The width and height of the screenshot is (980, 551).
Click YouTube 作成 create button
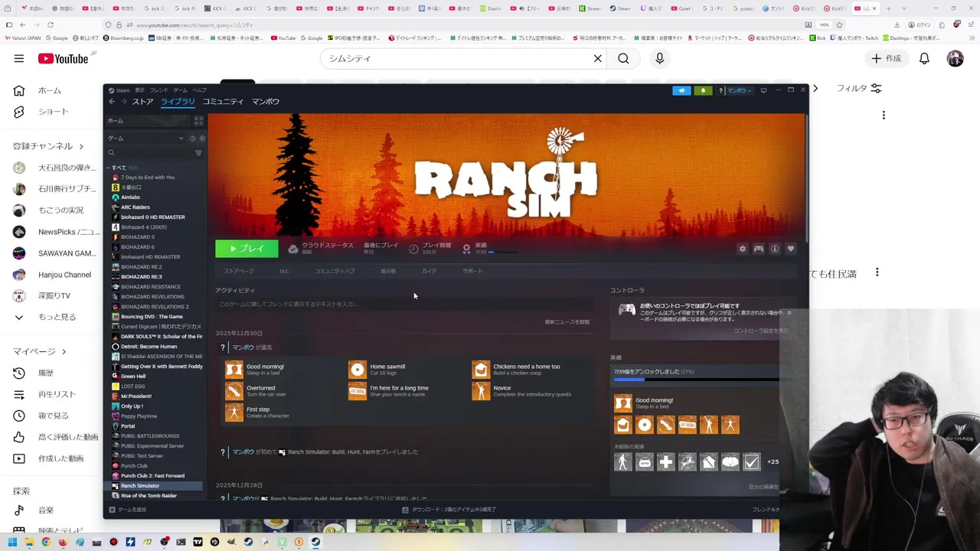(887, 58)
